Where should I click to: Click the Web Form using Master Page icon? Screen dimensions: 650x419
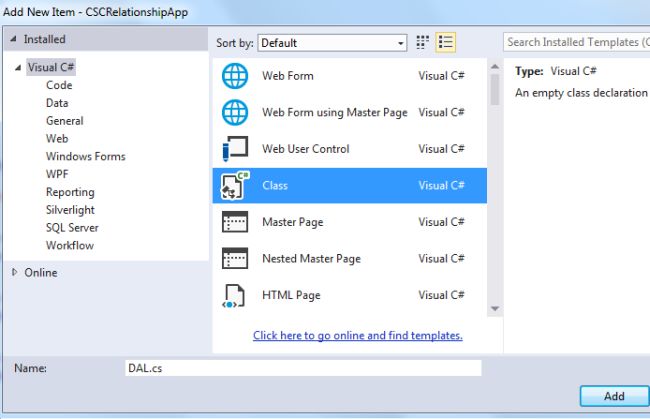235,112
